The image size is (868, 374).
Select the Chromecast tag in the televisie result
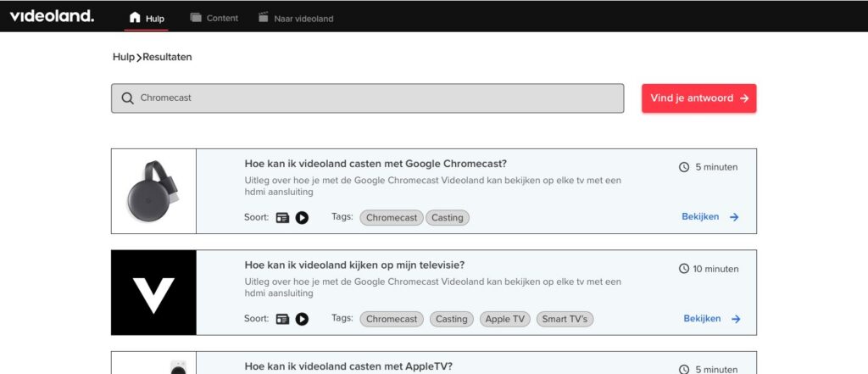[392, 319]
